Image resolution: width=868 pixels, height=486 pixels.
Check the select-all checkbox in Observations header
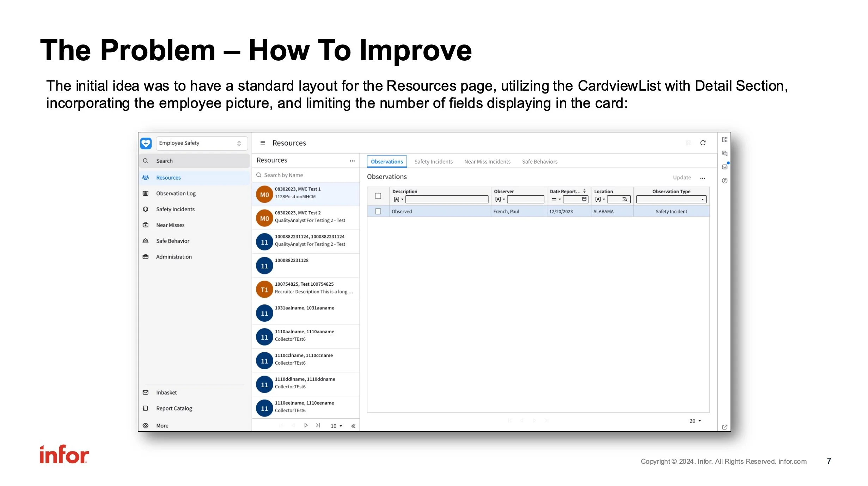[x=378, y=196]
